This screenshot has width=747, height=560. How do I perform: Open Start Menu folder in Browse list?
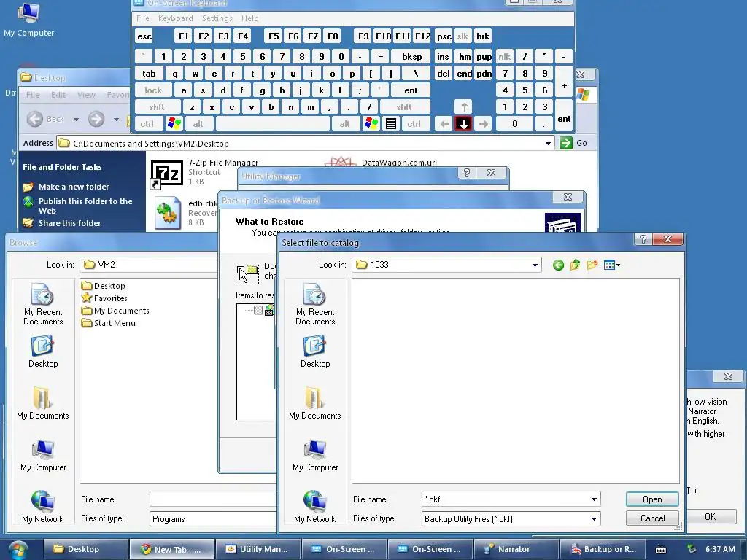109,323
